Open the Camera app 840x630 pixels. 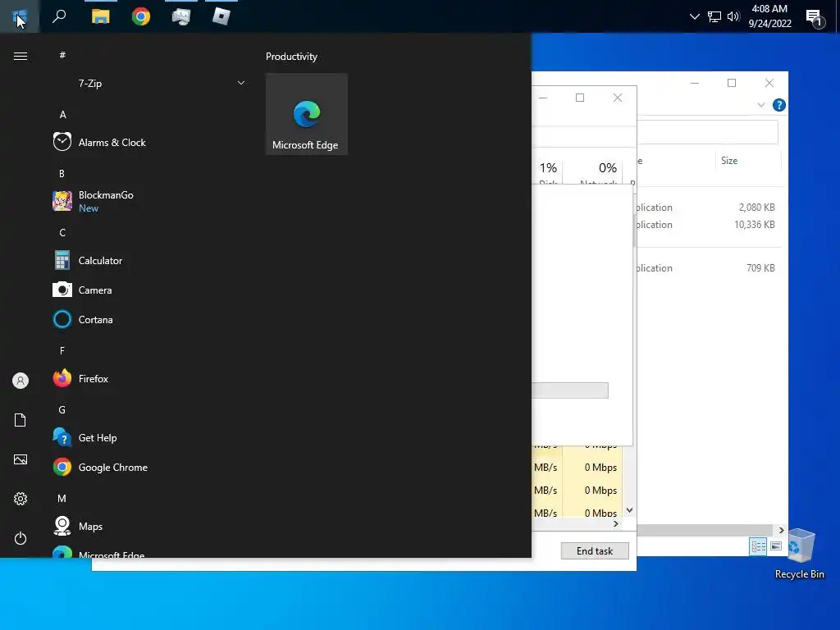coord(150,290)
